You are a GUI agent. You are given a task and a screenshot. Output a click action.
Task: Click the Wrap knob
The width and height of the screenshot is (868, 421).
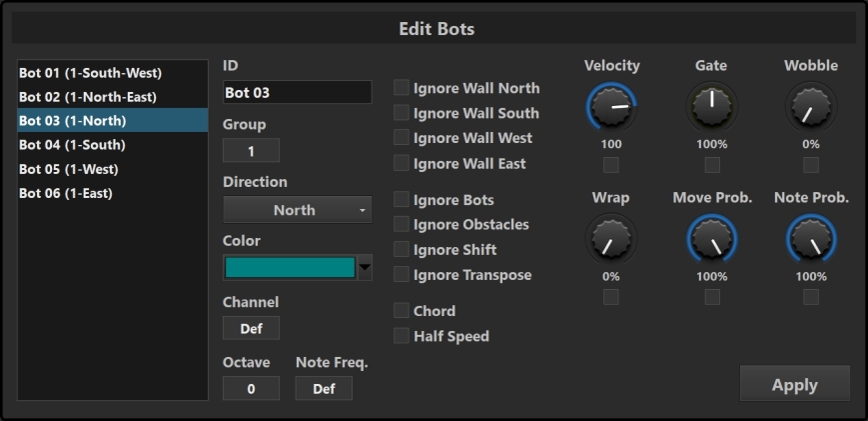point(611,239)
